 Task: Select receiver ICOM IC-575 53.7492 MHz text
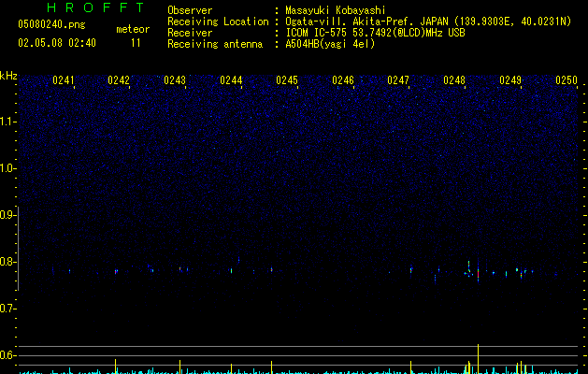(375, 33)
